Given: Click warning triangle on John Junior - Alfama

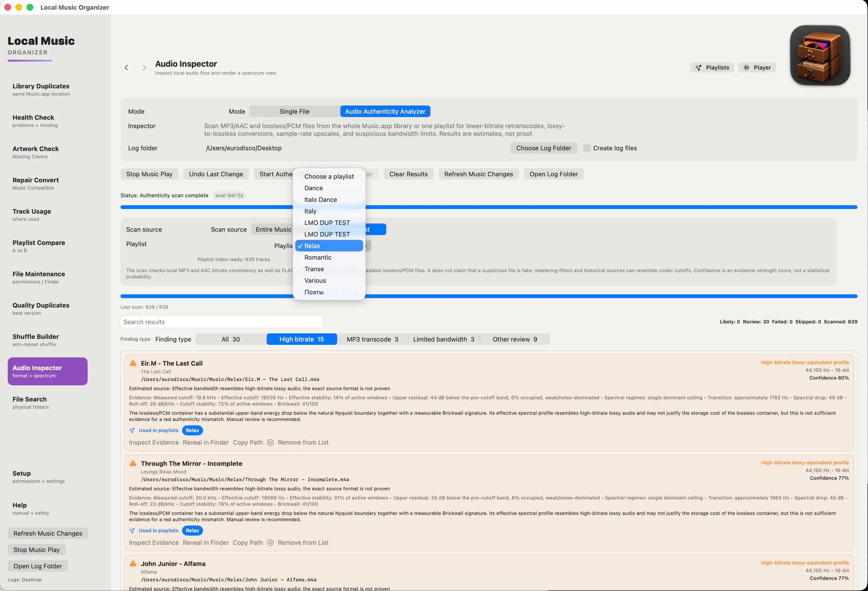Looking at the screenshot, I should 133,563.
